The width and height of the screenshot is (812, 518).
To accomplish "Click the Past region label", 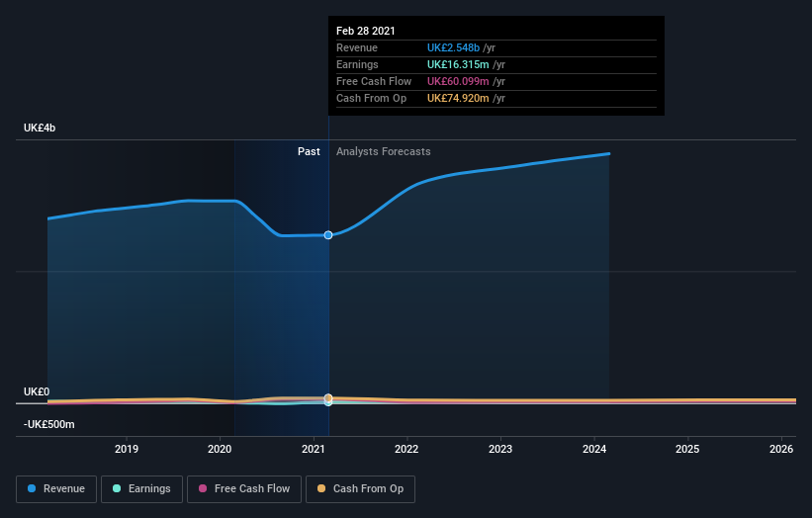I will click(x=309, y=151).
